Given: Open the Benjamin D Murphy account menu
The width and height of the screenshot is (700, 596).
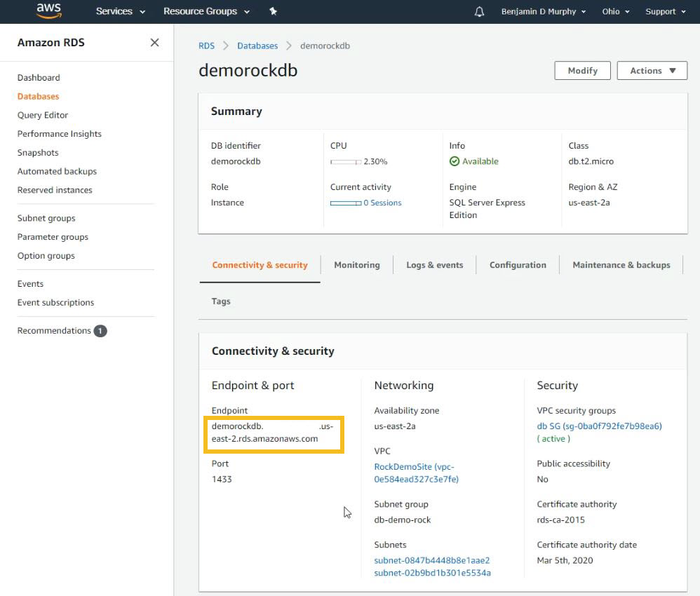Looking at the screenshot, I should coord(544,12).
